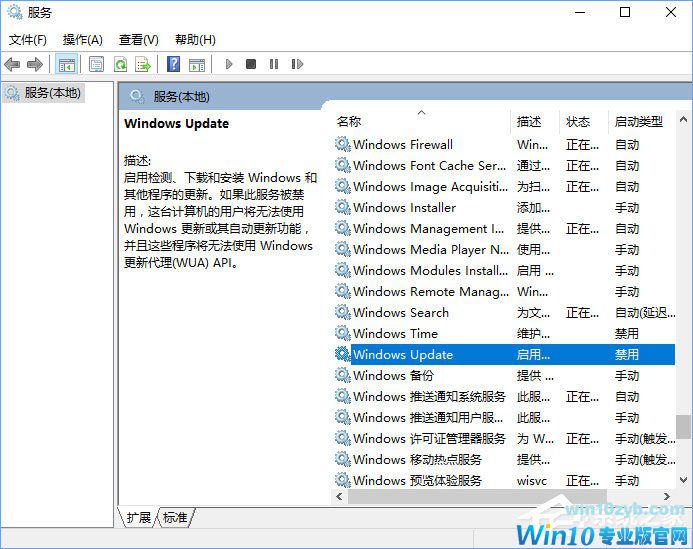Select the Windows 许可证管理器服务 name
The image size is (693, 549).
[429, 438]
